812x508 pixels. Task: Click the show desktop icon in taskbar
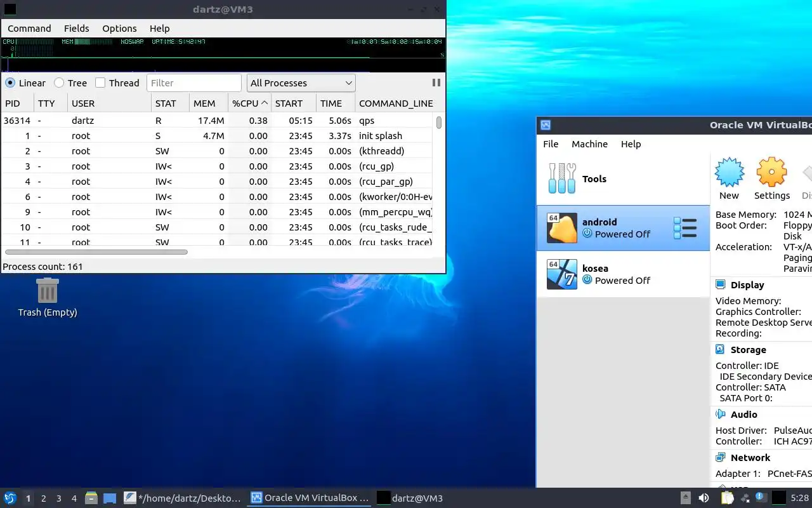click(110, 498)
